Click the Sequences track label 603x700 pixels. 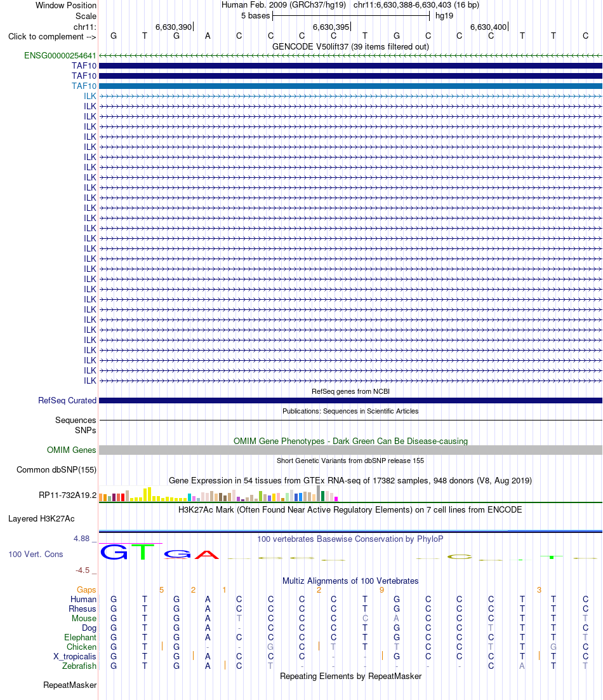tap(76, 420)
